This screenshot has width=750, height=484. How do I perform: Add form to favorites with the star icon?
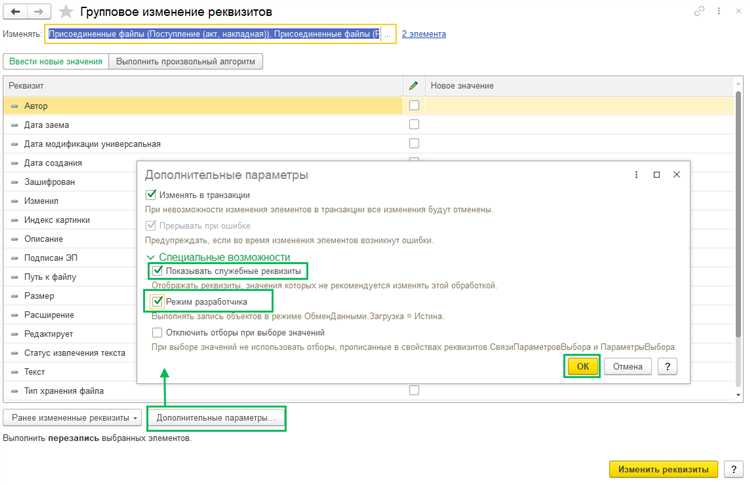click(x=66, y=12)
